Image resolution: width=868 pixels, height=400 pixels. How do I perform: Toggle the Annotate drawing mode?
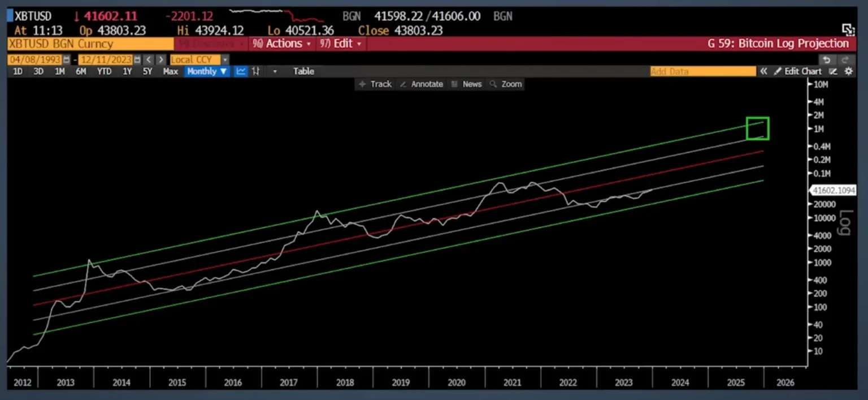(x=422, y=84)
